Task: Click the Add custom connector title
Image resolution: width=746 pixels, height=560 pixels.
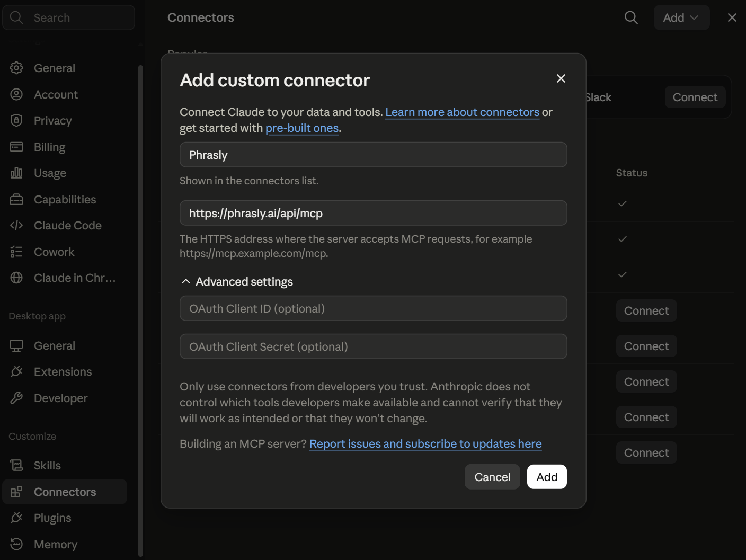Action: 274,80
